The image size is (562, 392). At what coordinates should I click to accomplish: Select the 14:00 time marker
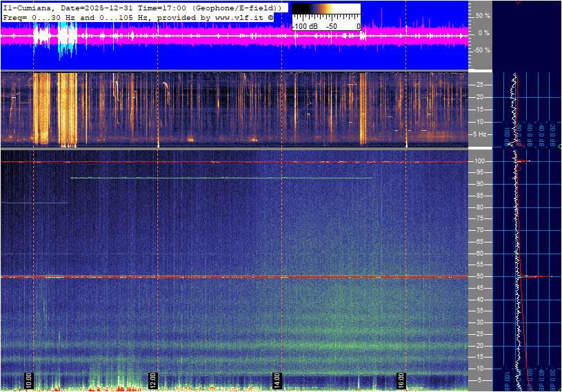pos(277,380)
